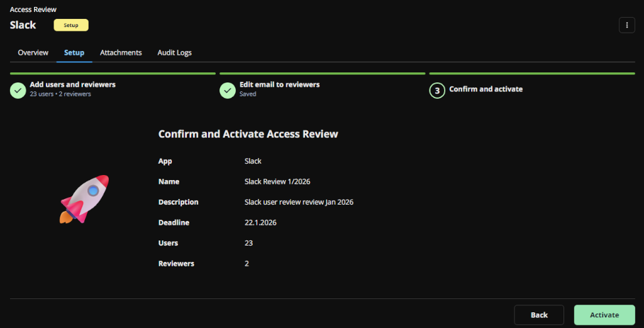Click the name 'Slack Review 1/2026'
This screenshot has width=644, height=328.
[x=277, y=182]
